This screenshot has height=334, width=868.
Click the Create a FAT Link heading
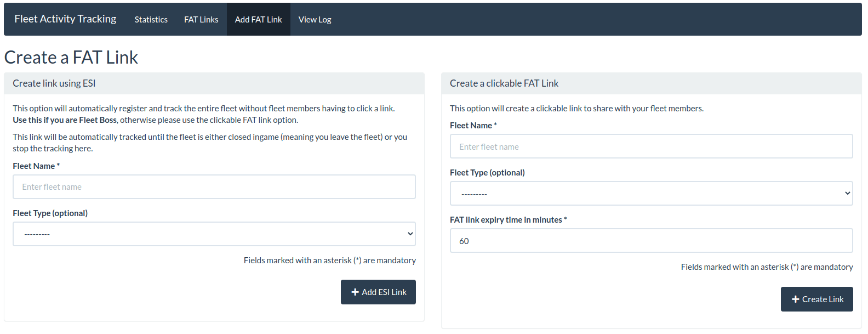pos(71,57)
